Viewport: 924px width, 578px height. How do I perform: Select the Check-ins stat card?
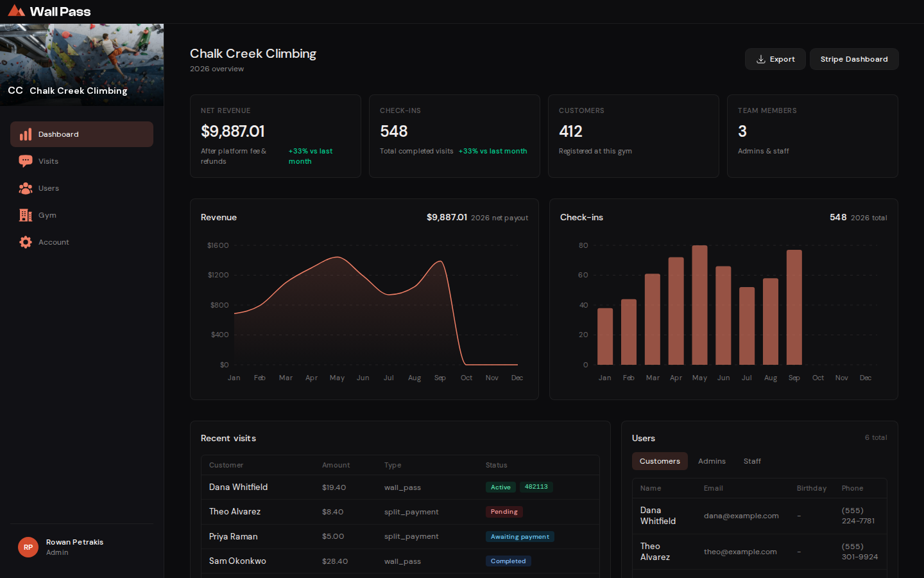click(454, 136)
